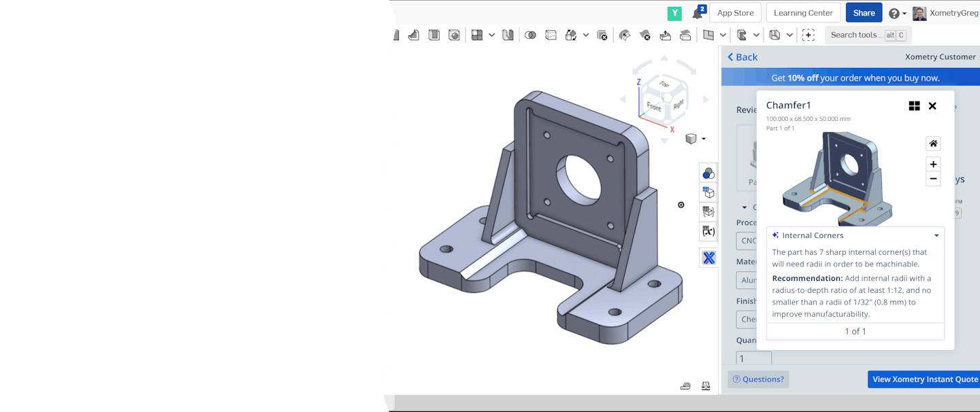
Task: Collapse the section triangle above Process
Action: (745, 207)
